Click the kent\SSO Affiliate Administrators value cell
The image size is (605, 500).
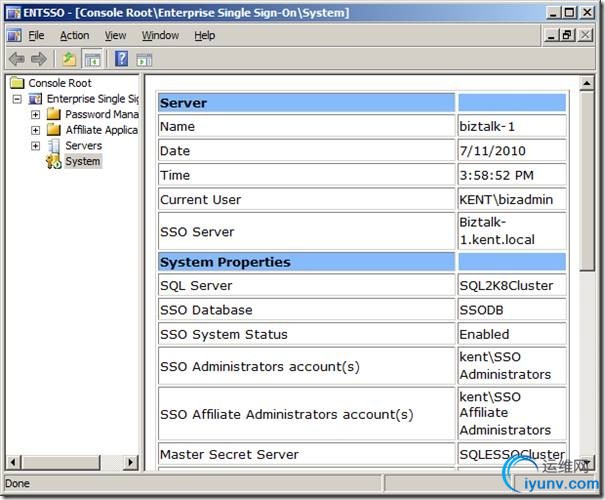point(512,414)
